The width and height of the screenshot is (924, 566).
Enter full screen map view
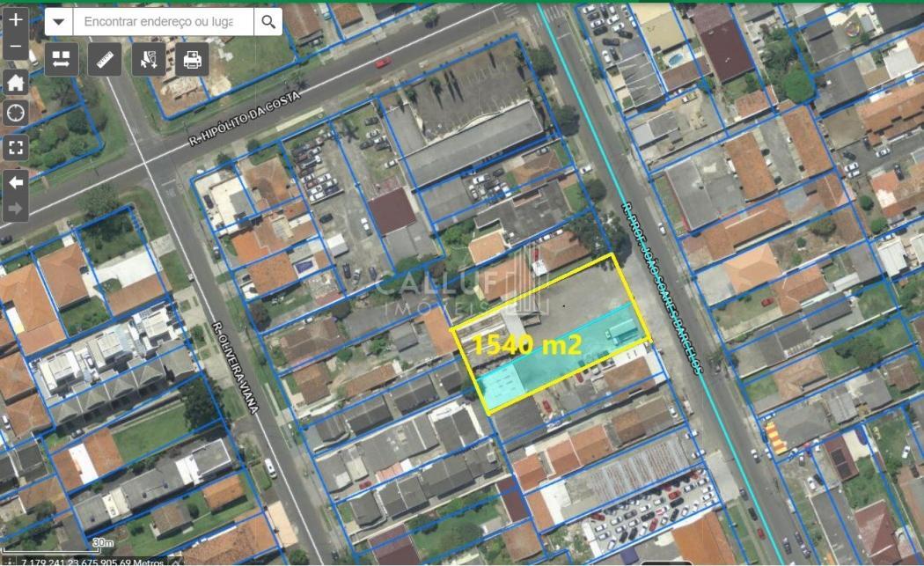coord(16,147)
